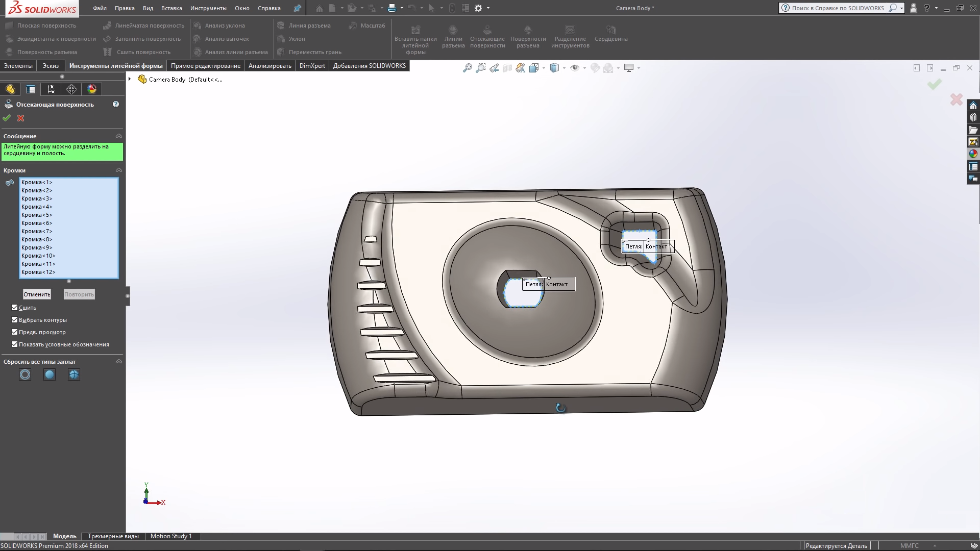Switch to the Прямое редактирование tab
980x551 pixels.
coord(206,66)
